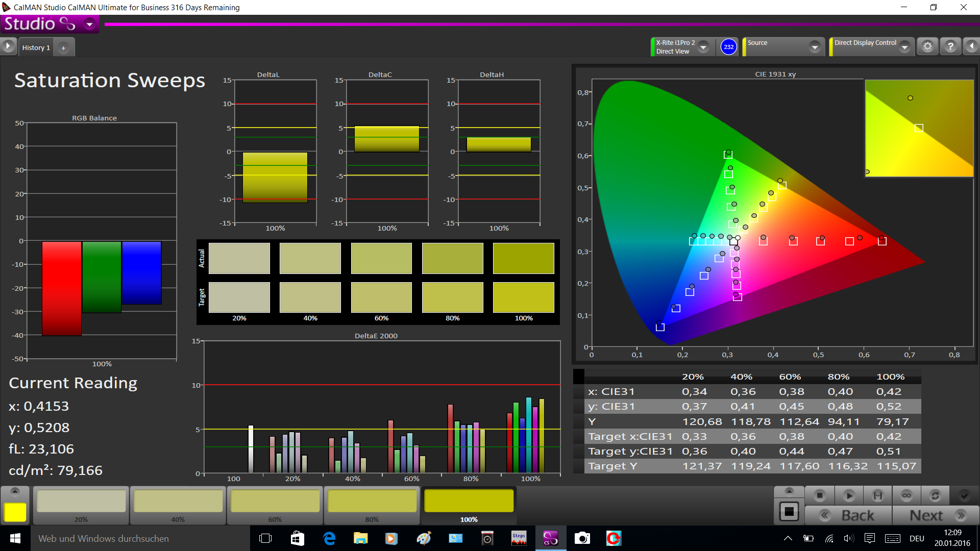Screen dimensions: 980x551
Task: Click the blue 232 meter timer circle
Action: click(728, 47)
